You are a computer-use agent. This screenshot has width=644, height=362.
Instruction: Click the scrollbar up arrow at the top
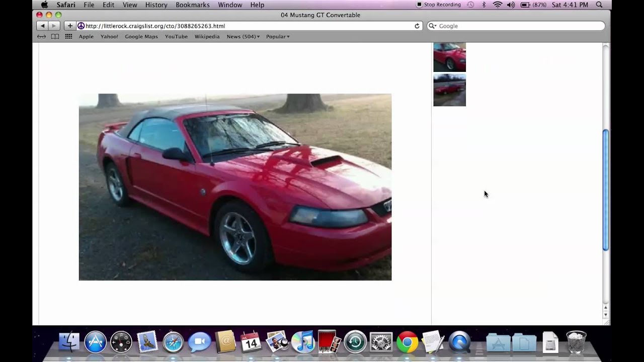coord(606,307)
